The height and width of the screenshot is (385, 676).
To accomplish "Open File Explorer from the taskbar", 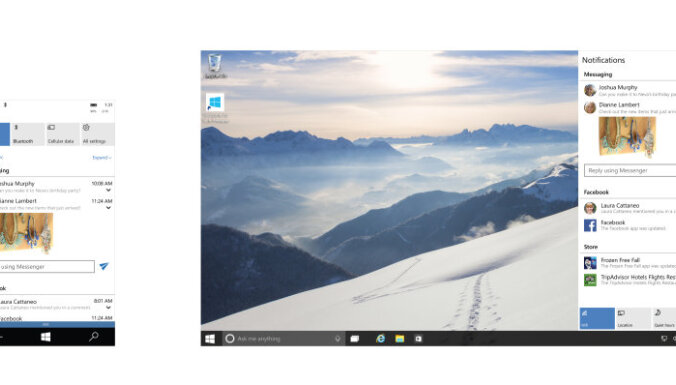I will click(400, 339).
